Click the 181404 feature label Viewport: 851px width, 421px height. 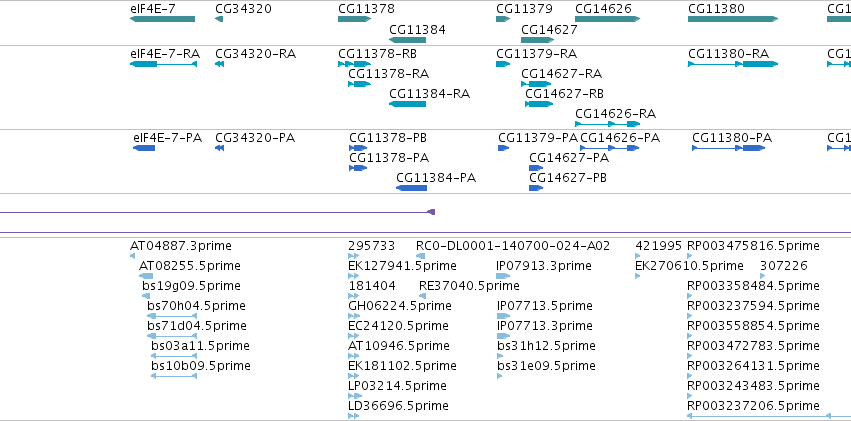[372, 286]
